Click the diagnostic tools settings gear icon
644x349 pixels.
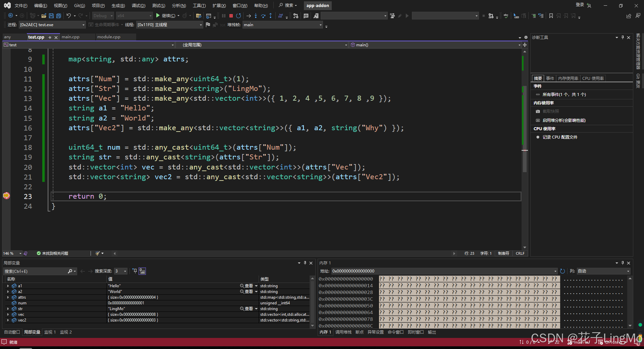point(526,37)
